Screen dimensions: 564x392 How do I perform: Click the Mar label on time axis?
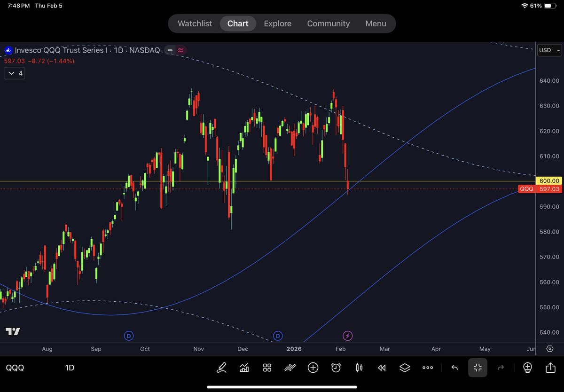click(x=385, y=349)
